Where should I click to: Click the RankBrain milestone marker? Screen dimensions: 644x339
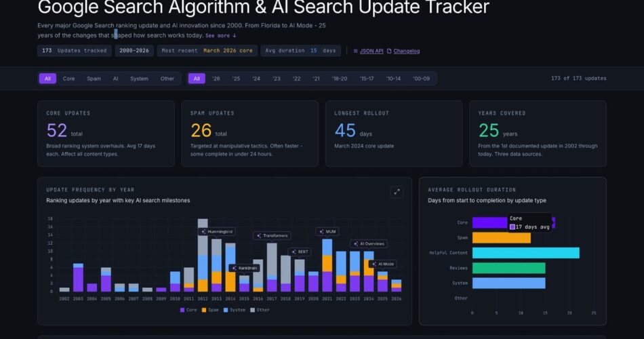243,268
